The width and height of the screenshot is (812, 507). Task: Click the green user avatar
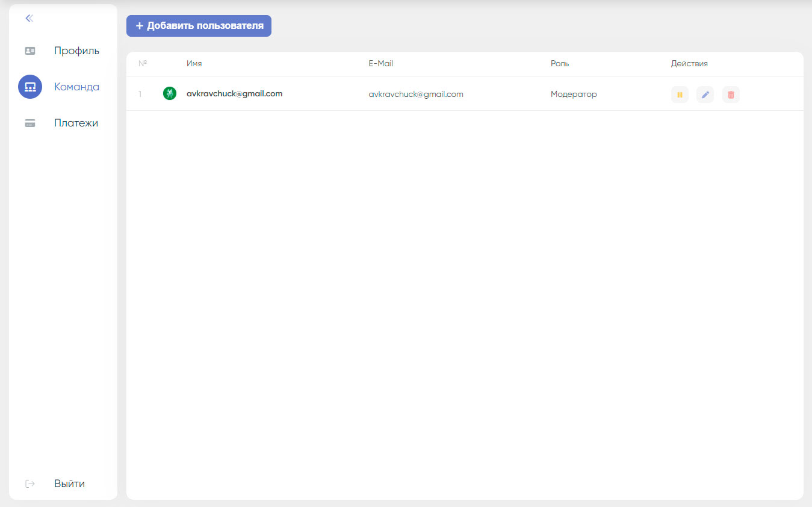pyautogui.click(x=170, y=93)
